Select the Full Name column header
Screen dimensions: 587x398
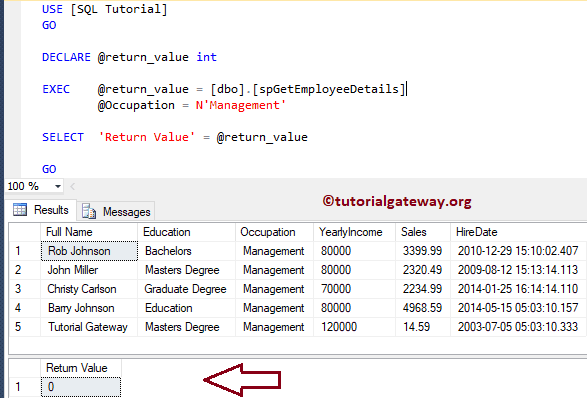89,232
